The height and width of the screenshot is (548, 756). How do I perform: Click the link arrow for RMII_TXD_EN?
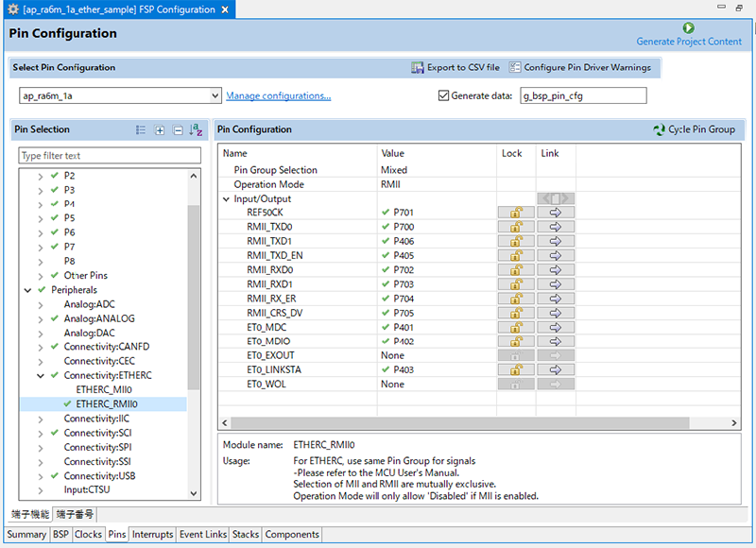(556, 255)
